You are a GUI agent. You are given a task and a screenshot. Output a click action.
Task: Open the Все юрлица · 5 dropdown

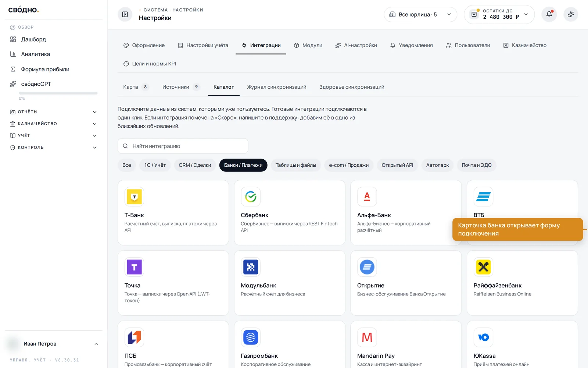coord(420,14)
